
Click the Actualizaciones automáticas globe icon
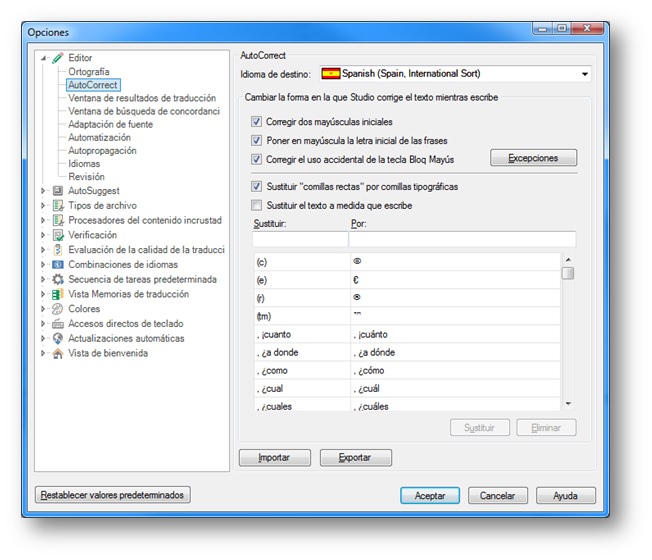[58, 338]
